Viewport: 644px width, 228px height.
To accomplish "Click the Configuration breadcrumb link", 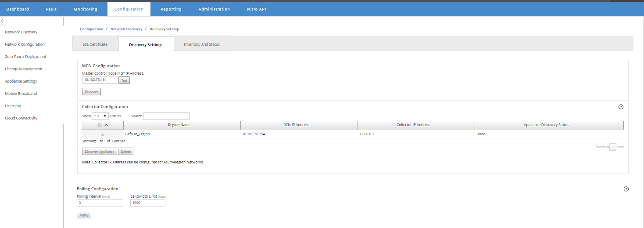I will point(92,29).
